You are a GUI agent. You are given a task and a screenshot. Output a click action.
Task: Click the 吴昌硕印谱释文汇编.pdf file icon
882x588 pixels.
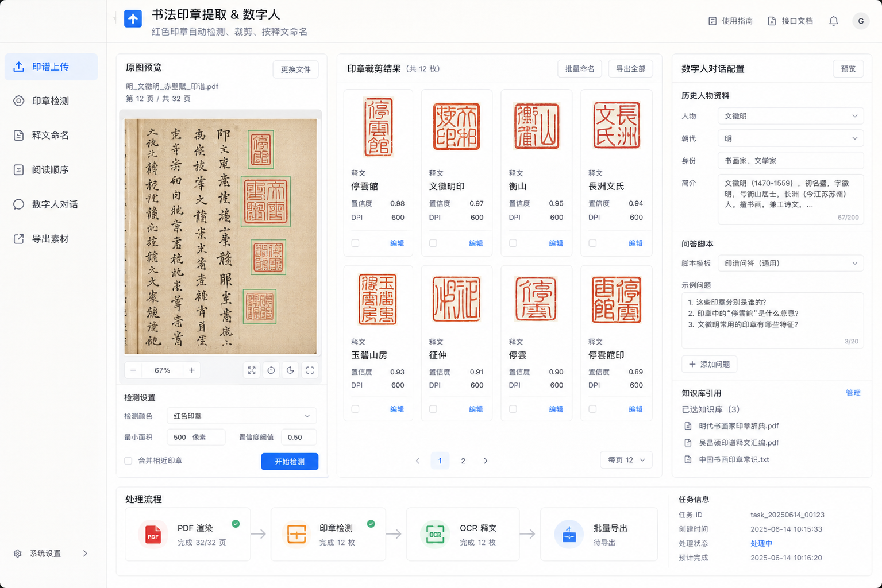tap(688, 443)
